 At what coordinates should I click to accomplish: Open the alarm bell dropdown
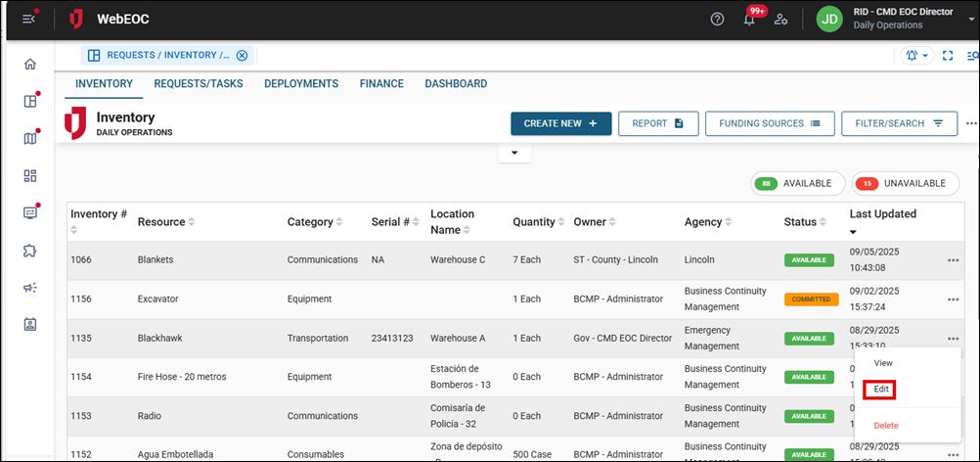coord(917,56)
